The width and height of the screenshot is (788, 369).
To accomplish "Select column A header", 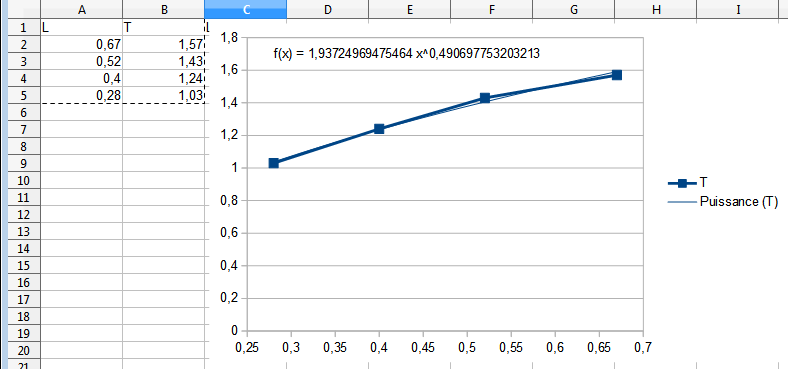I will (x=81, y=9).
